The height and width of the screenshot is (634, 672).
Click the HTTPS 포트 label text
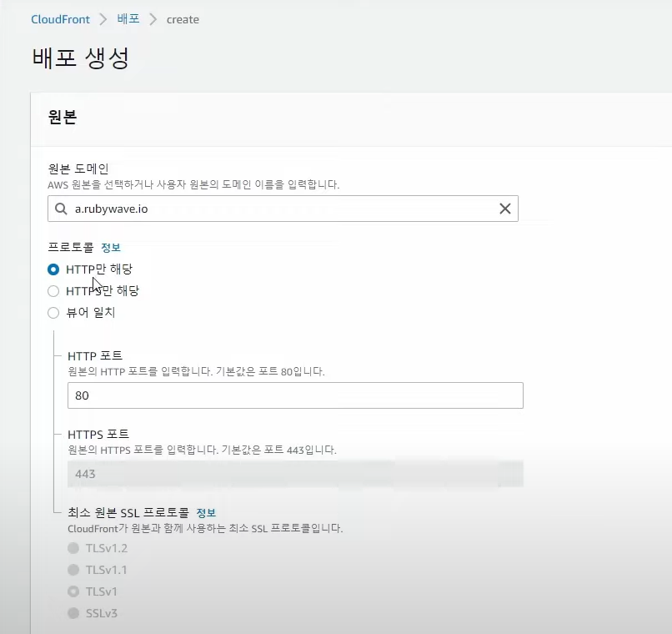[x=98, y=434]
